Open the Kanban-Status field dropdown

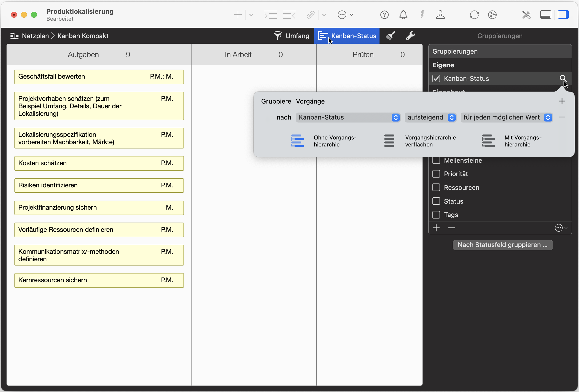pos(348,117)
